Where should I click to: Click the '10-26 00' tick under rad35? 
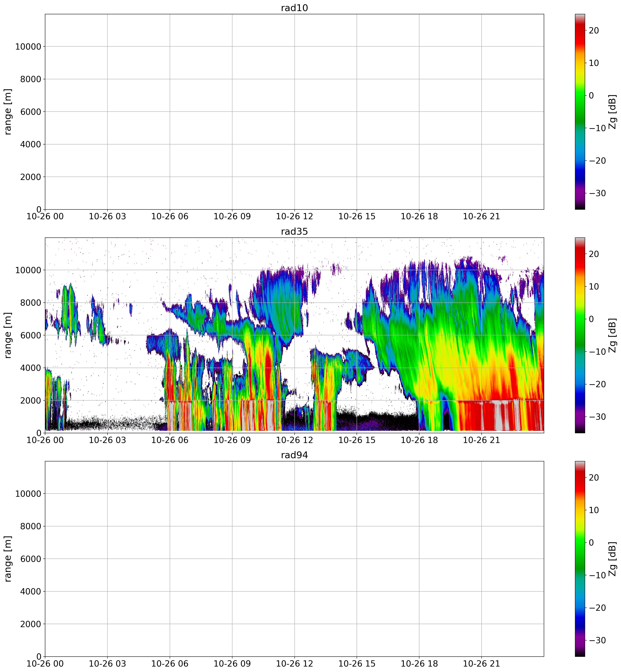coord(45,440)
